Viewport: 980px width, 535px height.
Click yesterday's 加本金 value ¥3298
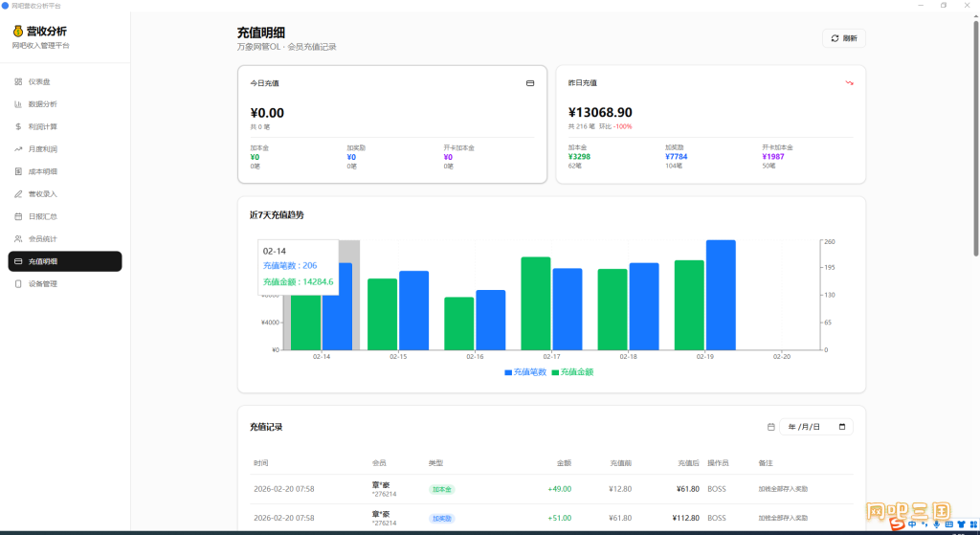tap(579, 157)
